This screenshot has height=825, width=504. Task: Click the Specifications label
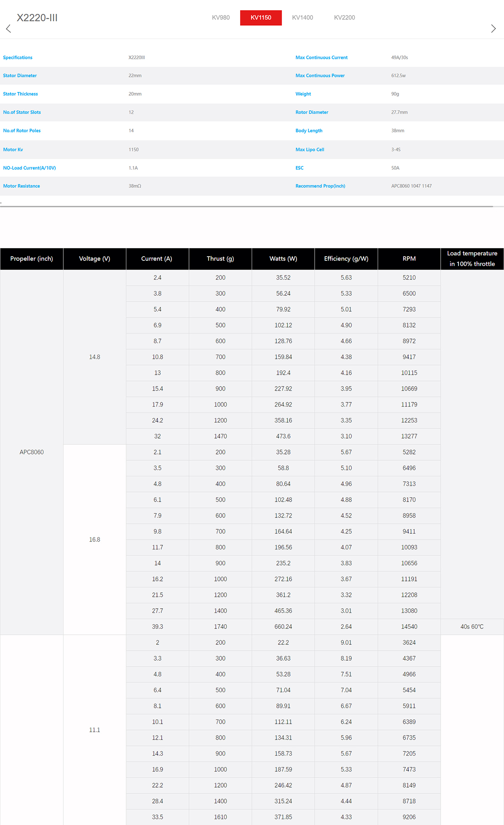click(x=18, y=58)
